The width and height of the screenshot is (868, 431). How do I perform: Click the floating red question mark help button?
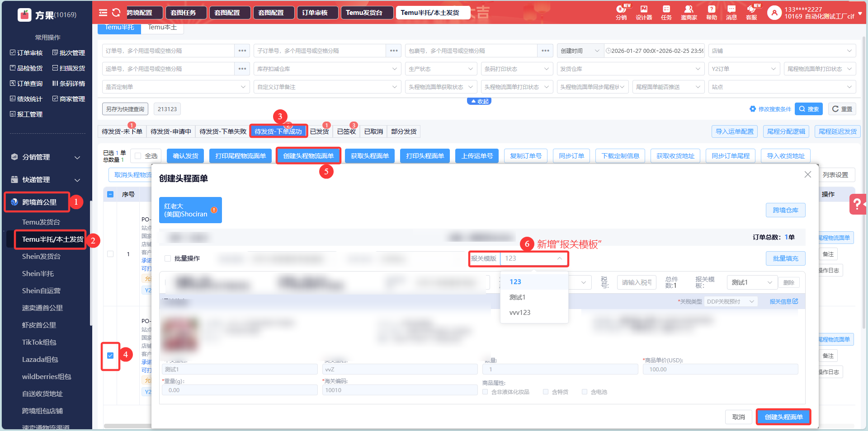click(858, 204)
